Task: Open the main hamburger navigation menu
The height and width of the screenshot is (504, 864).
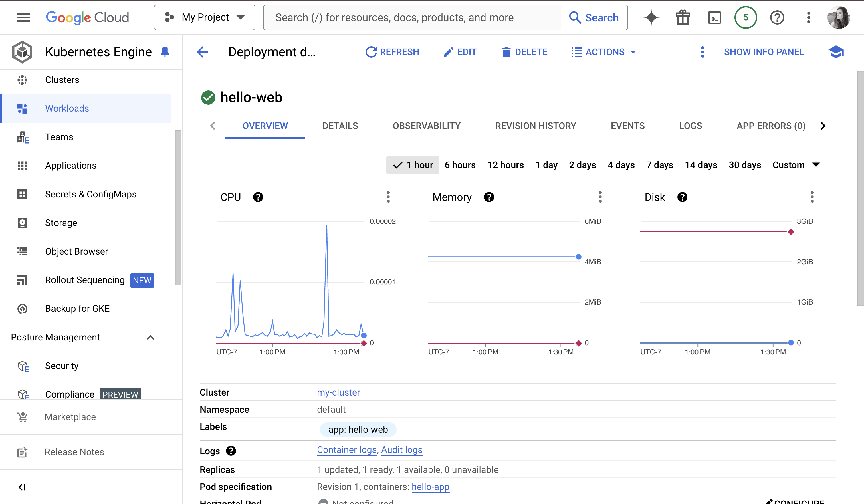Action: [24, 17]
